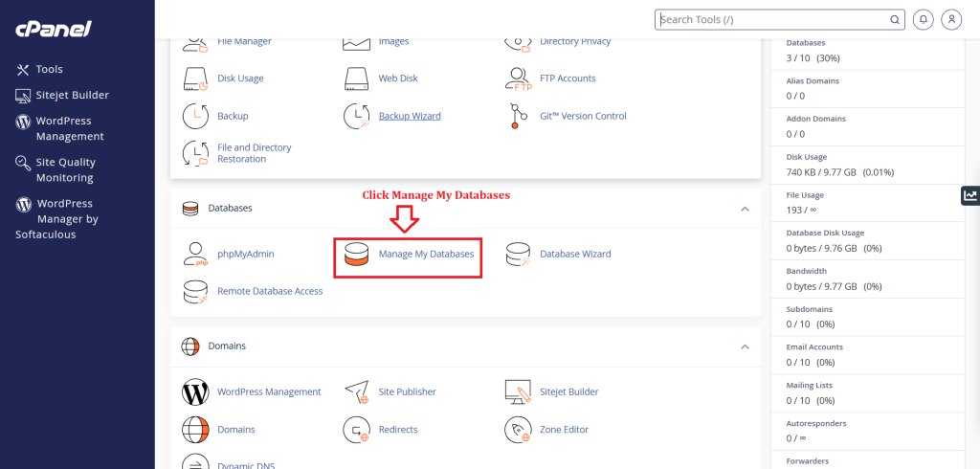This screenshot has width=980, height=469.
Task: Click the Sitejet Builder icon under Domains
Action: pos(518,392)
